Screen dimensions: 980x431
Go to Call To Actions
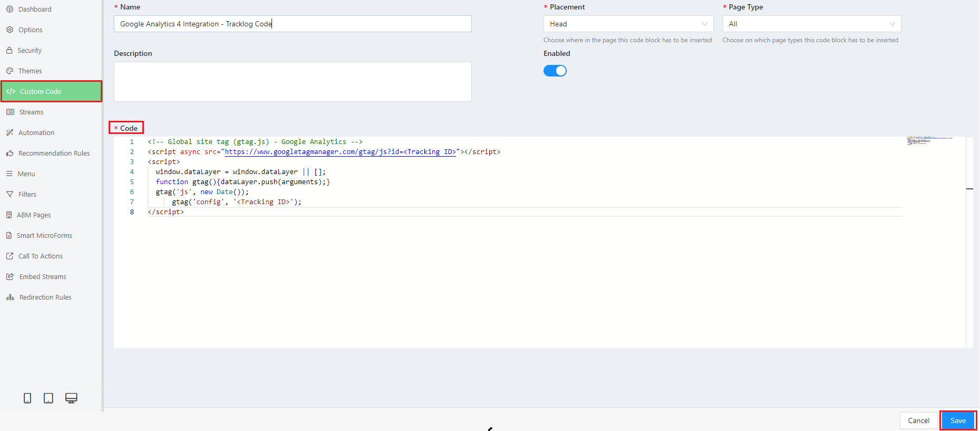pos(51,256)
